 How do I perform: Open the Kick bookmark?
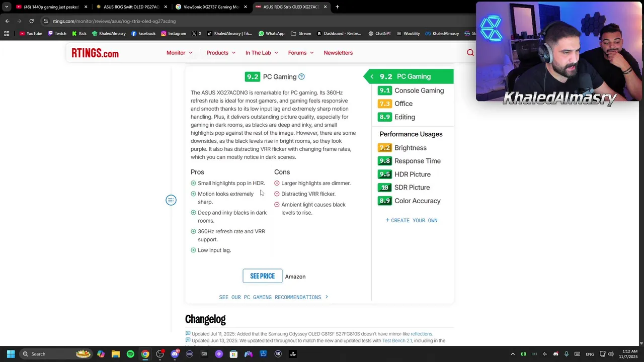point(79,34)
